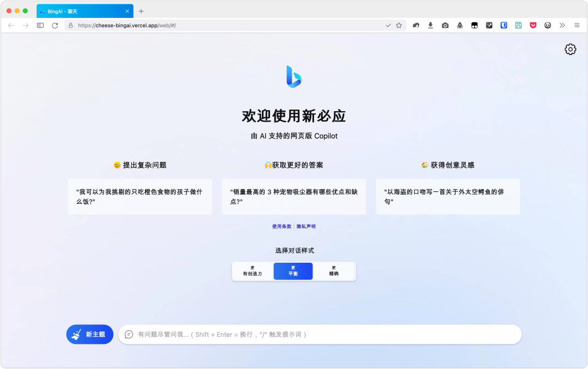Bookmark this page with the star

point(399,26)
